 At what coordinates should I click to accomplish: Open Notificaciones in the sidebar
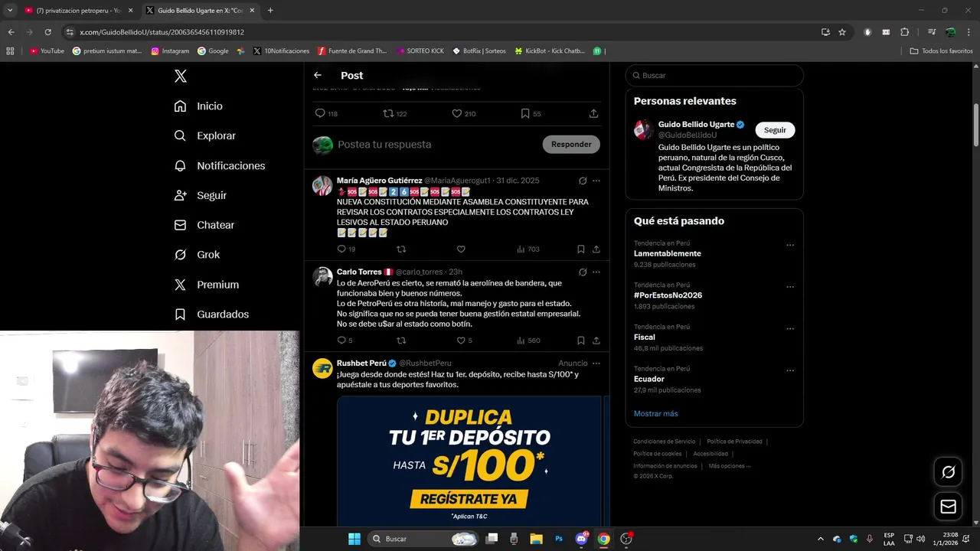click(220, 165)
